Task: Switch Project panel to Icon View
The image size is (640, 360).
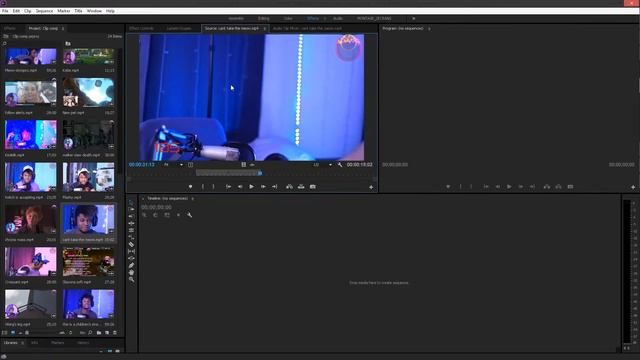Action: pyautogui.click(x=13, y=333)
